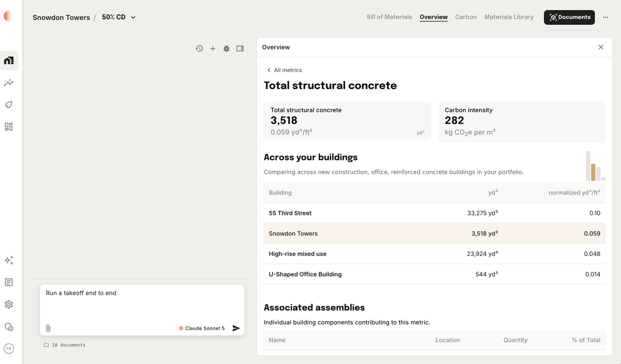The height and width of the screenshot is (364, 621).
Task: Open the 10 documents folder
Action: click(x=65, y=345)
